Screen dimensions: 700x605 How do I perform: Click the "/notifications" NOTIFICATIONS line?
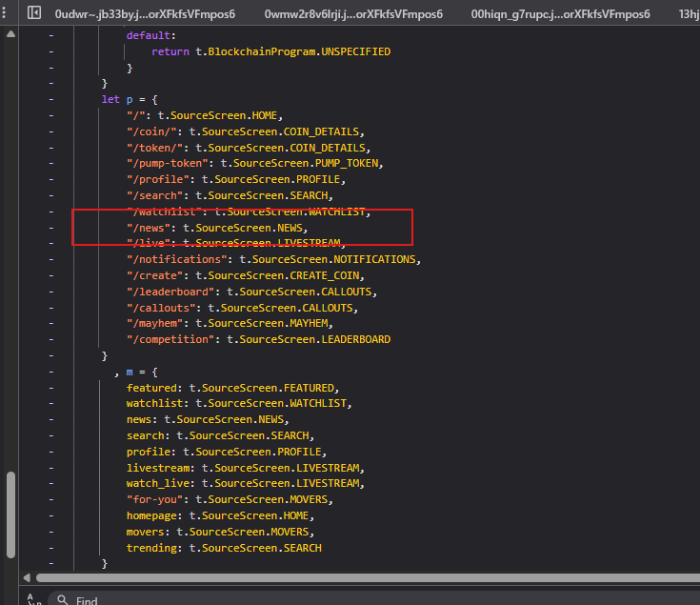pos(273,259)
